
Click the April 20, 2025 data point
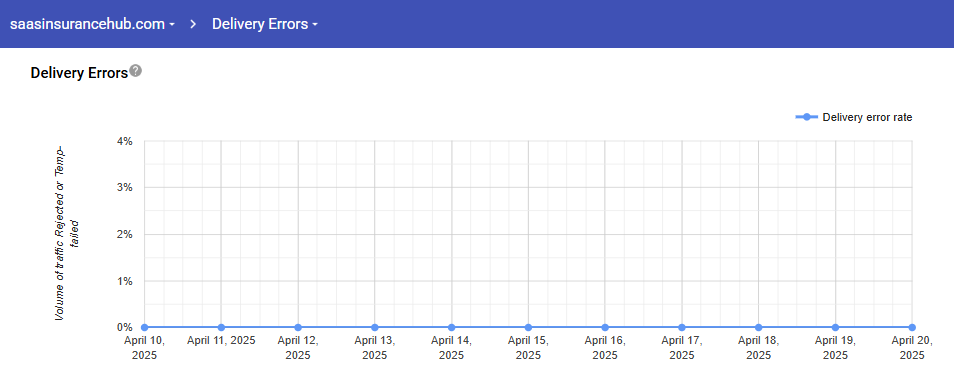click(912, 327)
